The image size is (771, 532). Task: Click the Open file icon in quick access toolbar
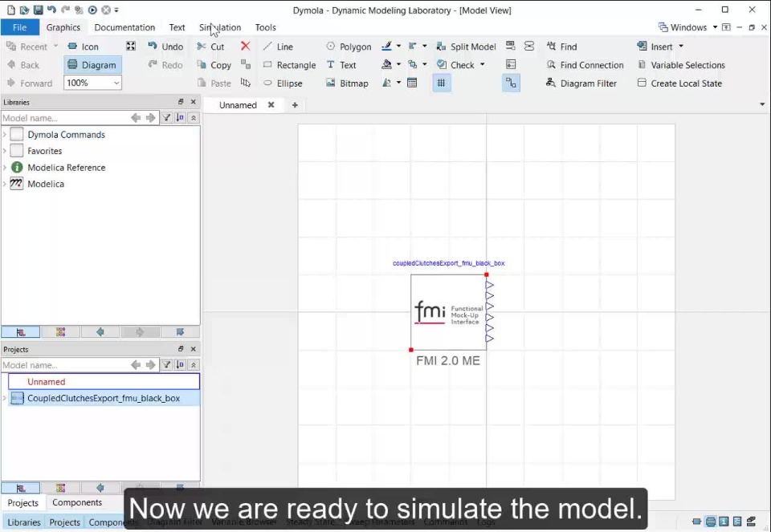pyautogui.click(x=24, y=10)
